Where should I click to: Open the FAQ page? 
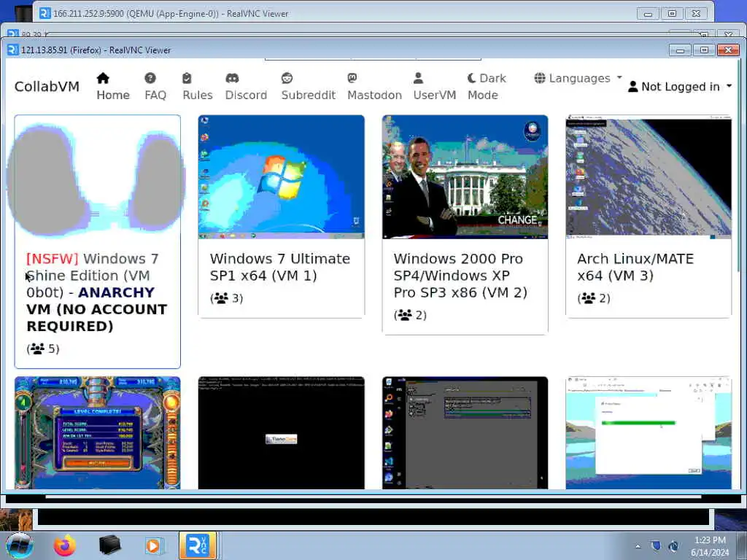tap(155, 86)
